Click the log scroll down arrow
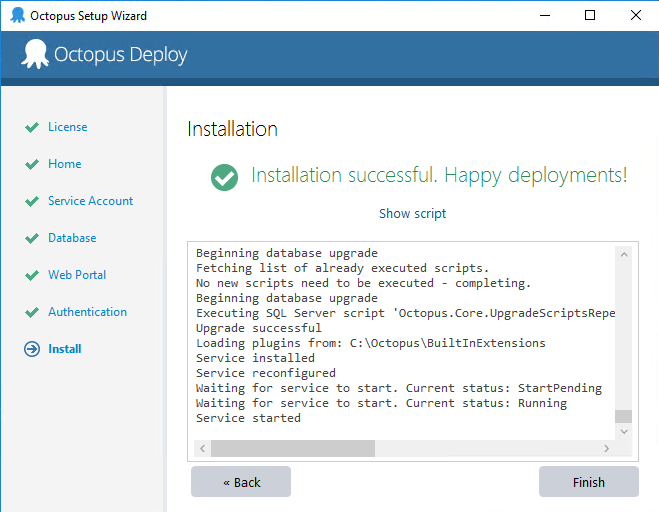Viewport: 659px width, 512px height. coord(624,432)
